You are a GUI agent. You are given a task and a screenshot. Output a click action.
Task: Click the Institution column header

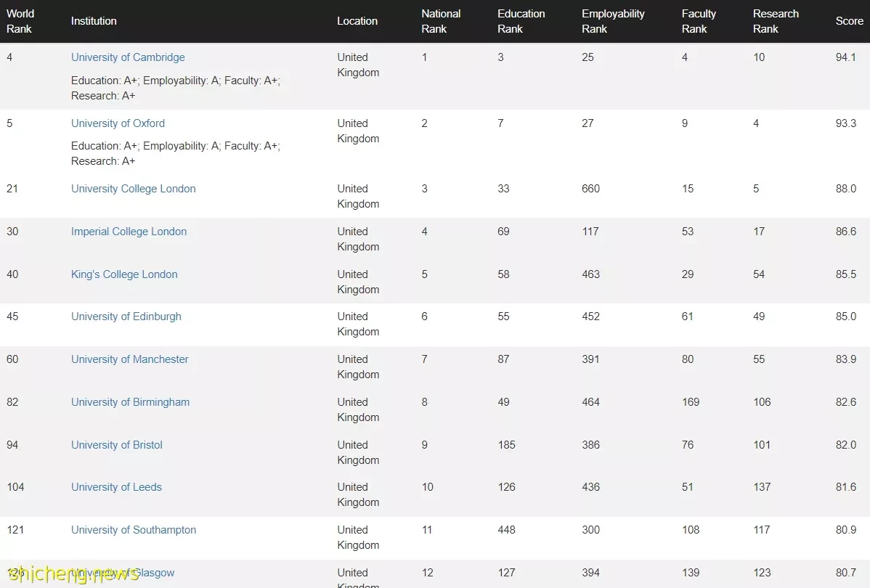(94, 20)
